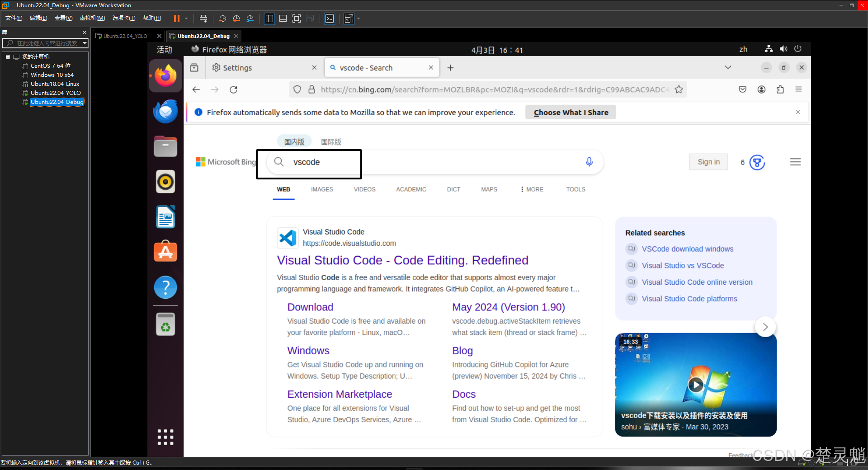The width and height of the screenshot is (868, 470).
Task: Open Firefox from the Ubuntu dock
Action: coord(165,76)
